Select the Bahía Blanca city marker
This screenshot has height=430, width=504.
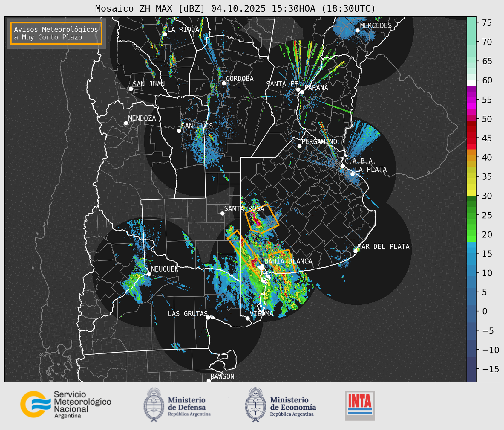pos(262,266)
